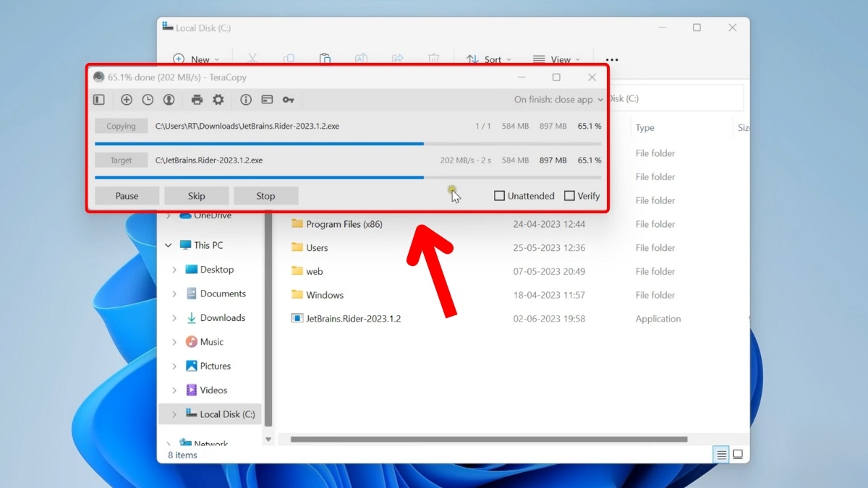Click the Copy icon in Explorer toolbar
The width and height of the screenshot is (868, 488).
pos(289,59)
